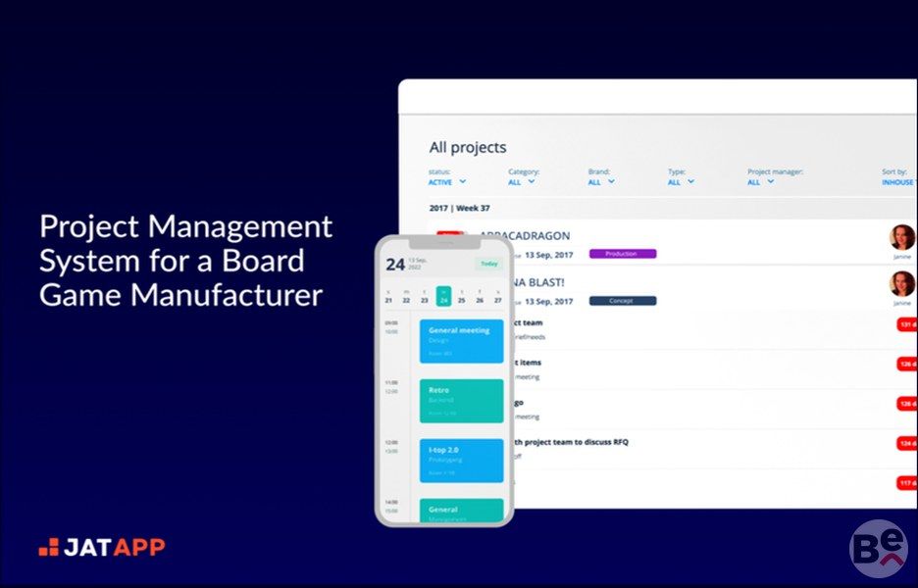Click the task ending in "items"
The width and height of the screenshot is (918, 588).
tap(528, 363)
